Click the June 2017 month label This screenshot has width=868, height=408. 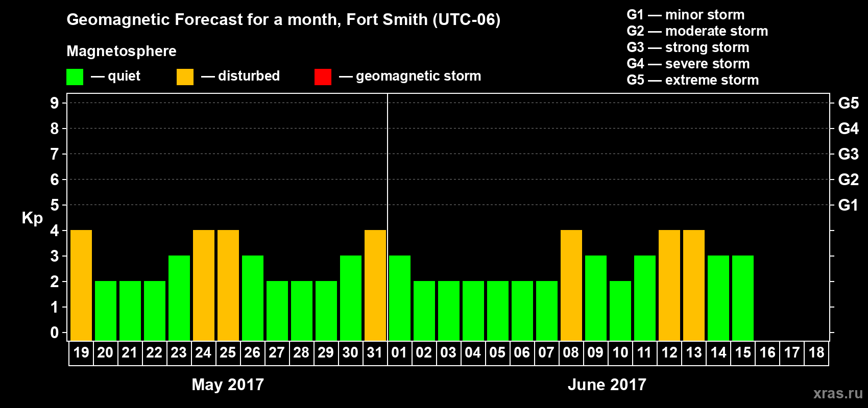[607, 385]
